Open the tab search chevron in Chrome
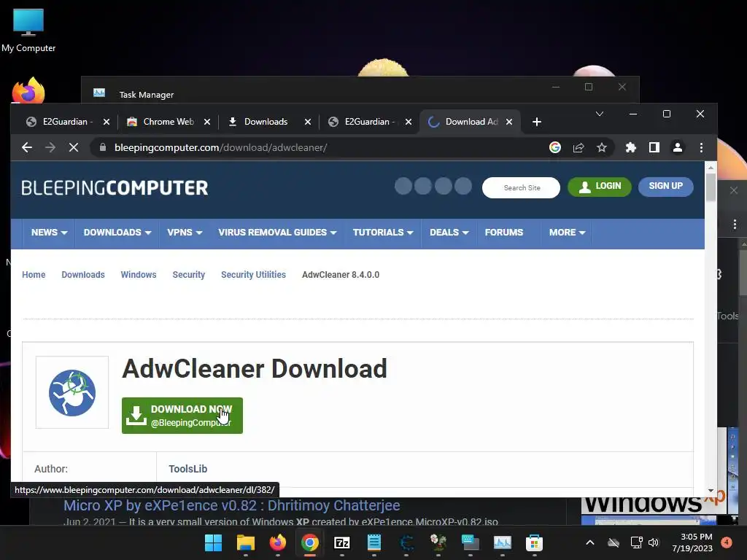 (x=600, y=114)
